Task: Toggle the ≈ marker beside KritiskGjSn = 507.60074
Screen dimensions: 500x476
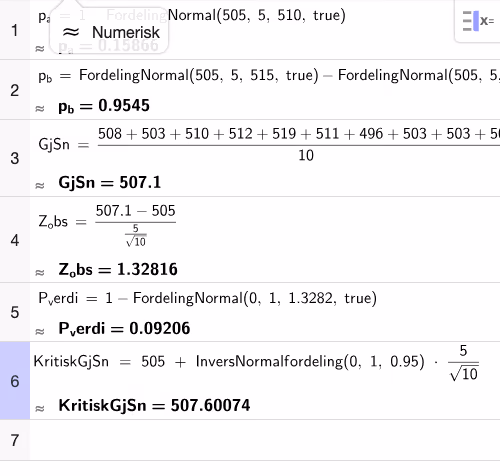Action: 40,408
